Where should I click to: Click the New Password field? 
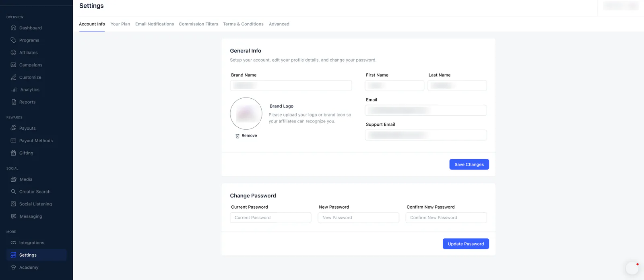pyautogui.click(x=358, y=218)
